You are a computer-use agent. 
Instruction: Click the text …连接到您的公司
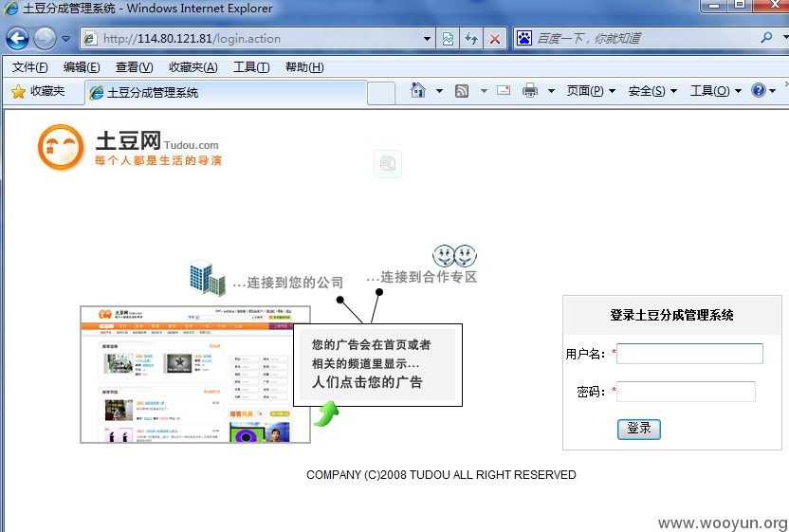pos(288,283)
